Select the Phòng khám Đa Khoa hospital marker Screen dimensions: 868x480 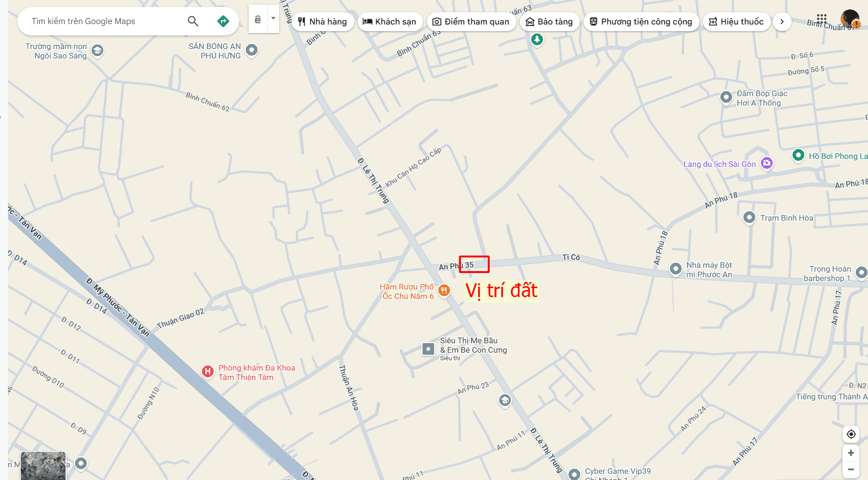click(x=208, y=372)
